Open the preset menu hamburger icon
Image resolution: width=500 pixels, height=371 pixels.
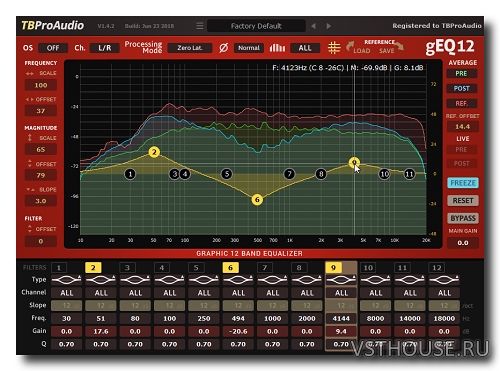point(199,26)
